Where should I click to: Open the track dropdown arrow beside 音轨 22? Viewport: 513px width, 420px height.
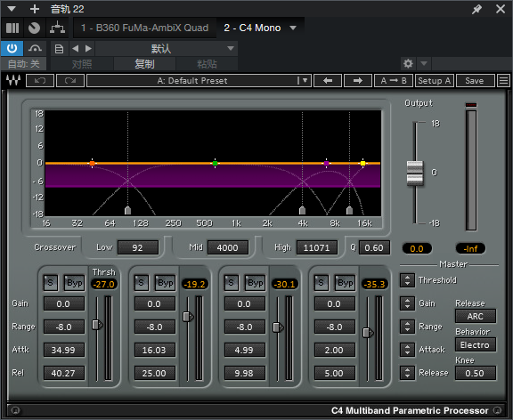pos(12,9)
